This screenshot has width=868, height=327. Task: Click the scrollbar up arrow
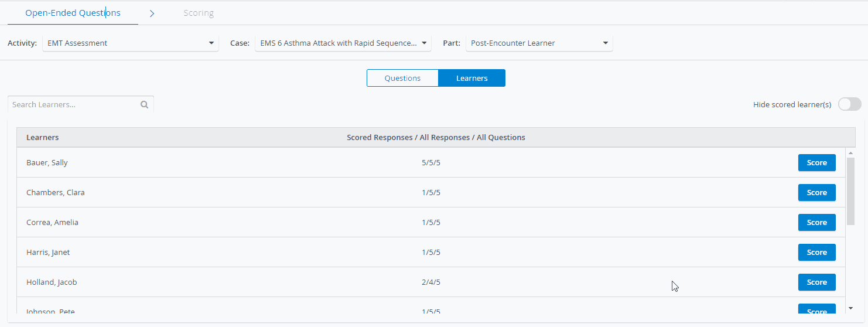(850, 153)
